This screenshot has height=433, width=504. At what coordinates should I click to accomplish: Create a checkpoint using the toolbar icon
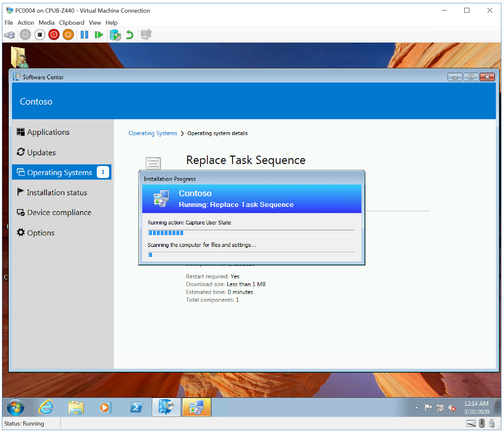coord(115,34)
